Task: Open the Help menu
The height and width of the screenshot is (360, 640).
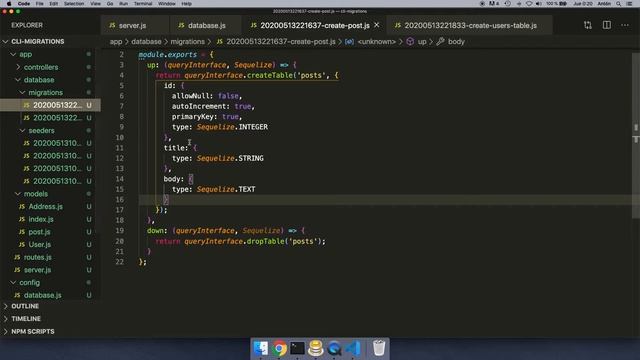Action: tap(187, 4)
